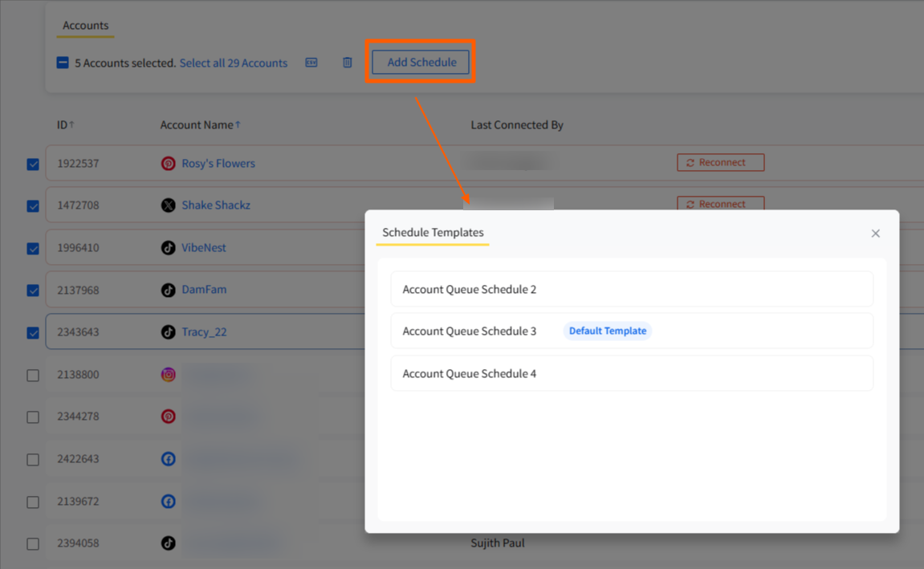Reconnect the Rosy's Flowers account
The height and width of the screenshot is (569, 924).
(x=721, y=163)
